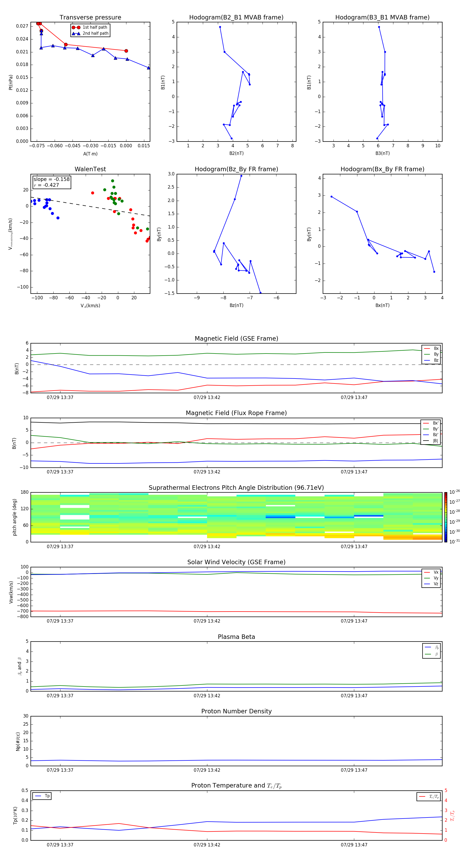The width and height of the screenshot is (473, 868).
Task: Click the 'r = -0.427' annotation
Action: click(x=47, y=185)
